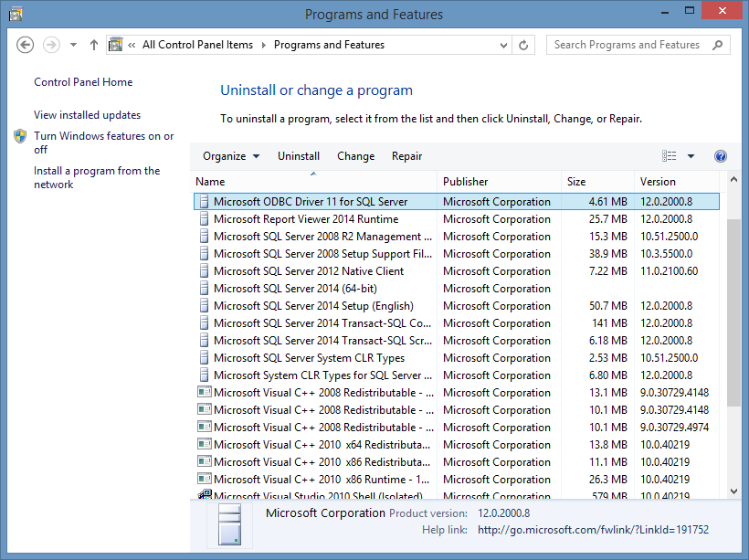Expand address bar history dropdown

coord(503,45)
